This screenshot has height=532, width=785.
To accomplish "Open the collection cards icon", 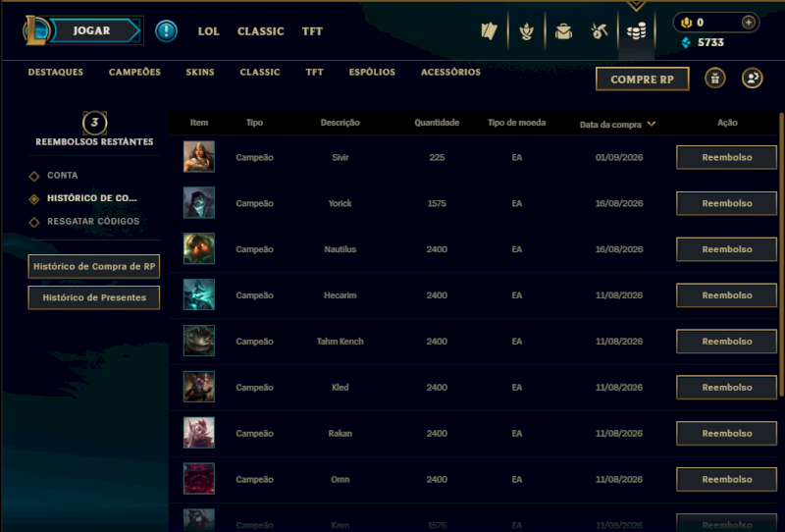I will pyautogui.click(x=489, y=31).
